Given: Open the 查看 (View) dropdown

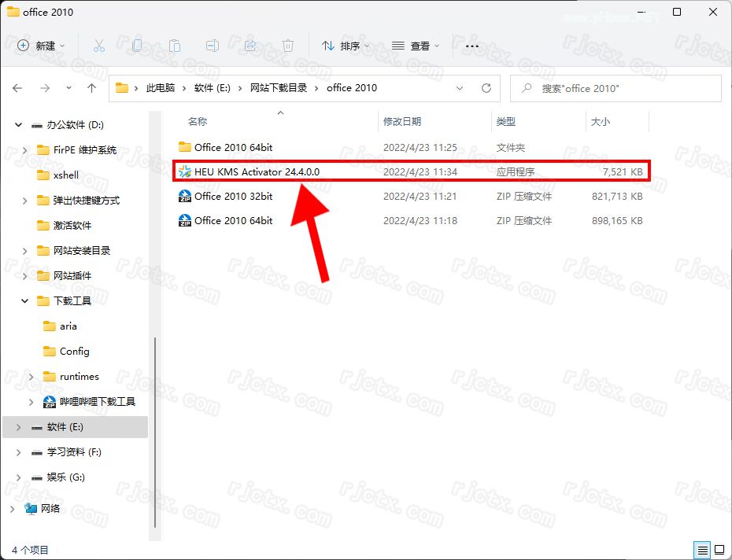Looking at the screenshot, I should (416, 46).
